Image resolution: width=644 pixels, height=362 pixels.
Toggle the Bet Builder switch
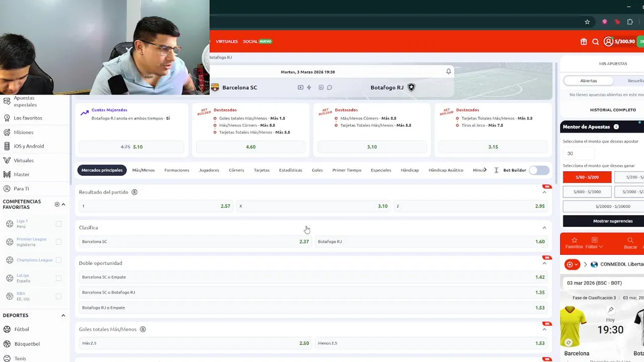click(x=539, y=170)
